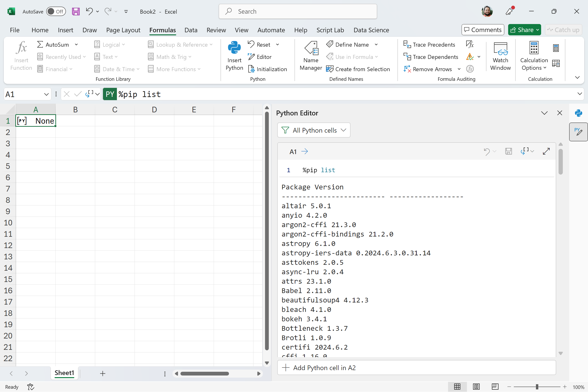Open the Insert ribbon tab
This screenshot has height=392, width=588.
click(x=65, y=30)
